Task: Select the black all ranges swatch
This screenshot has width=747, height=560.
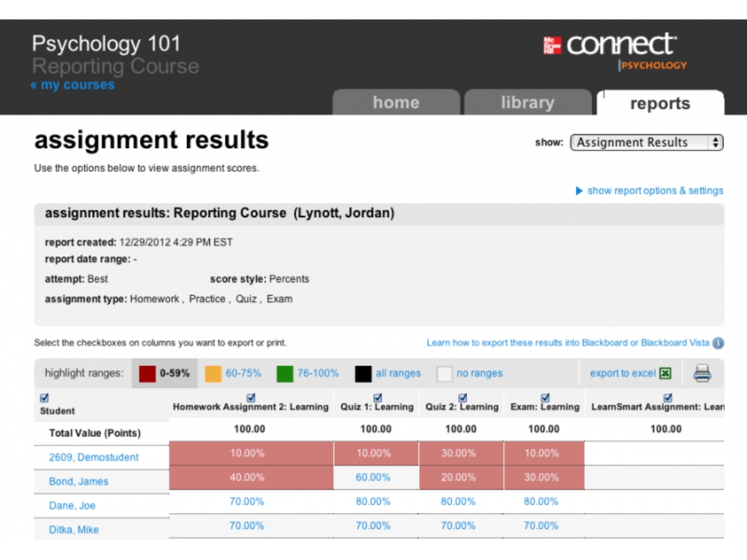Action: click(364, 373)
